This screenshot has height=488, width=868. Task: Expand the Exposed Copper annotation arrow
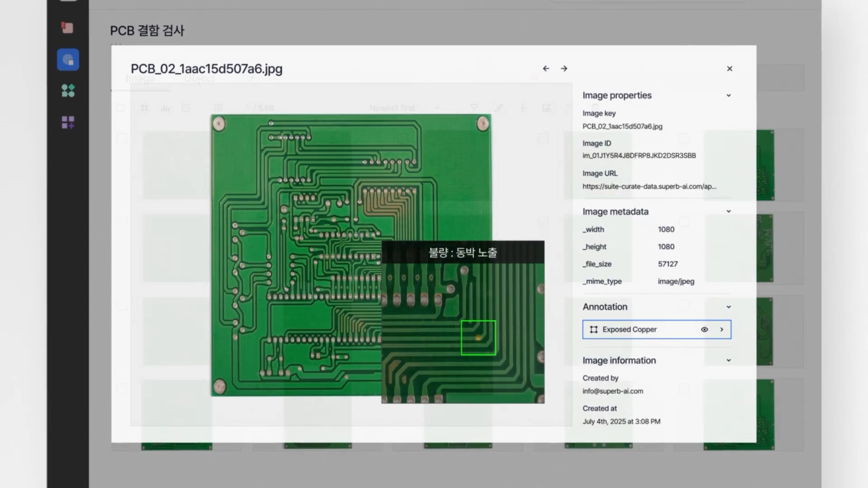coord(722,330)
